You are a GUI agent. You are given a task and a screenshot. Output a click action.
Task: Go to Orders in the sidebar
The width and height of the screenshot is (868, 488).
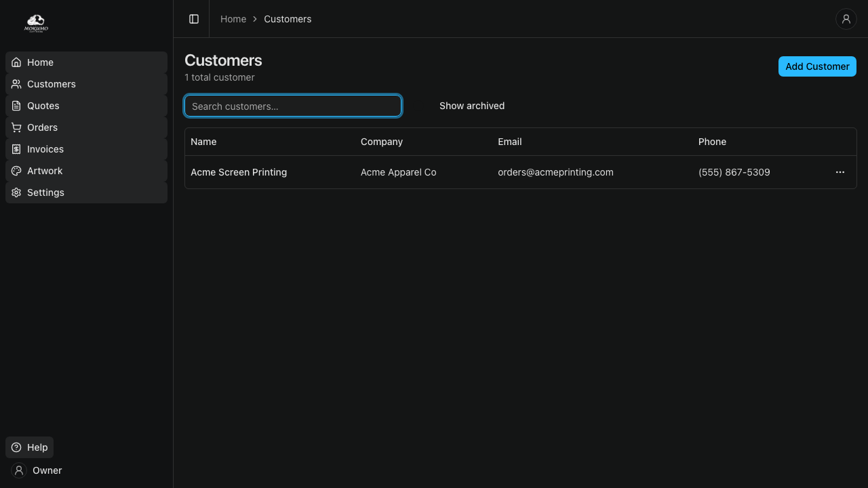click(42, 127)
